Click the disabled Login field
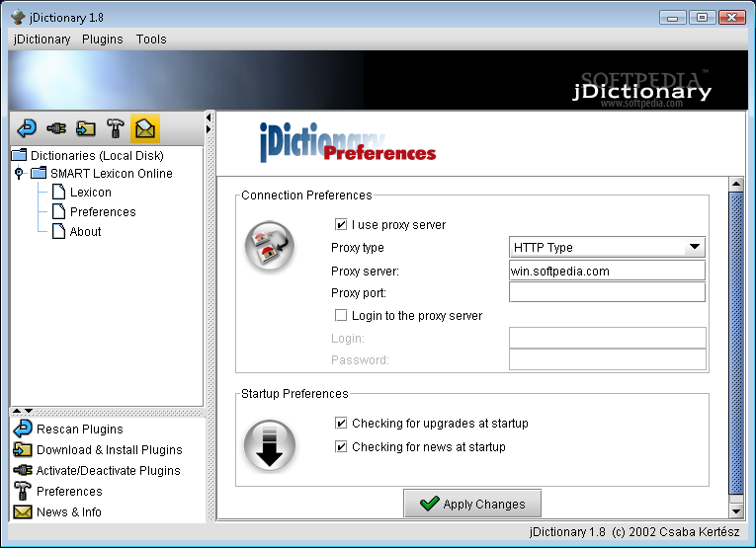 click(x=608, y=338)
